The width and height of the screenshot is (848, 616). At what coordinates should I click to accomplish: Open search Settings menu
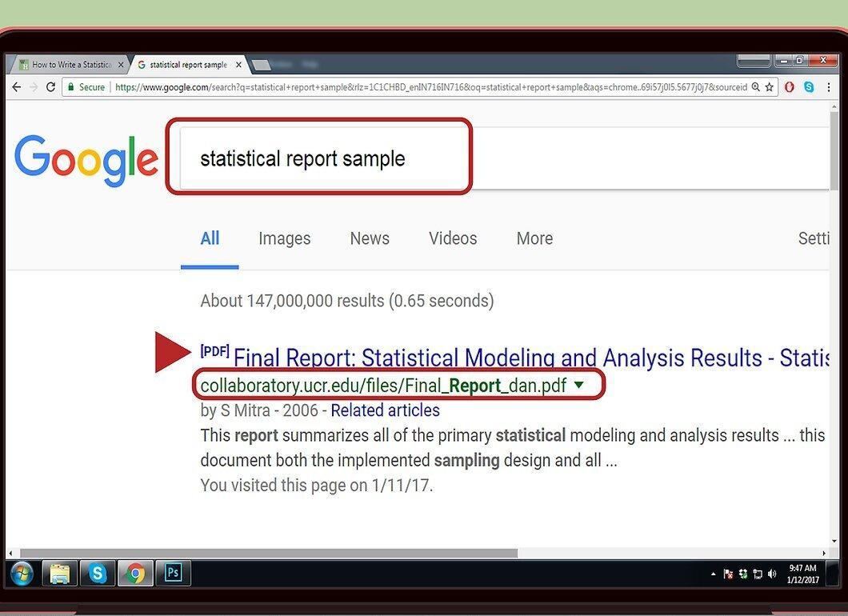coord(814,238)
